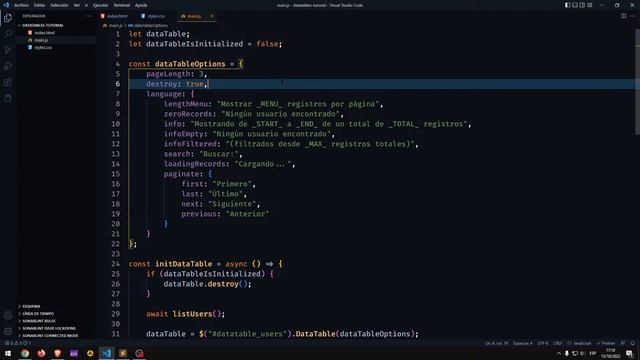Switch to the Visual Studio Code taskbar icon
Image resolution: width=640 pixels, height=360 pixels.
107,353
